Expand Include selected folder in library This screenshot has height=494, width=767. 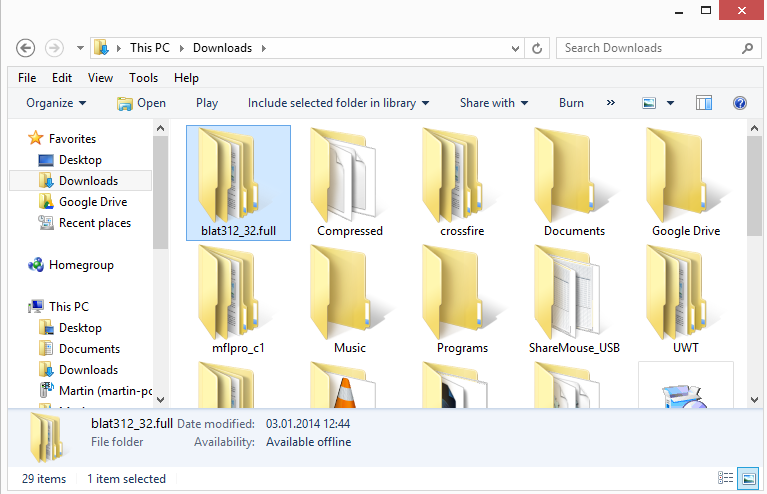click(338, 103)
